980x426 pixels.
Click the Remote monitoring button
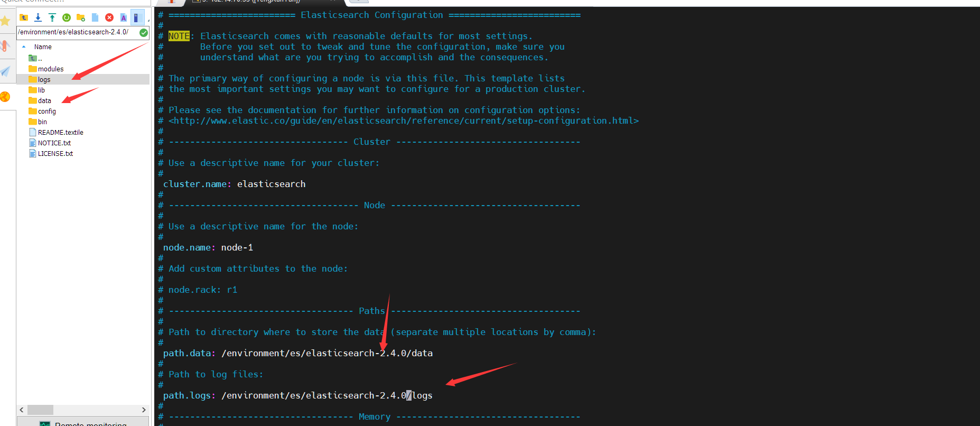(x=83, y=422)
